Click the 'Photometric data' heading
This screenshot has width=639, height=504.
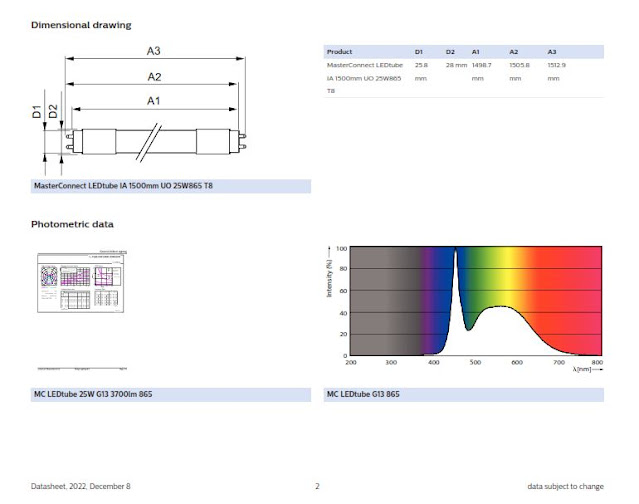(72, 224)
